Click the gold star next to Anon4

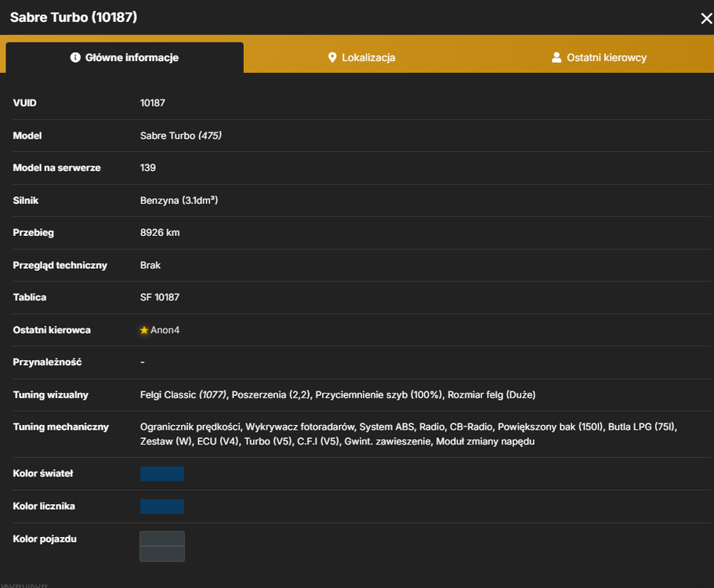click(x=144, y=330)
